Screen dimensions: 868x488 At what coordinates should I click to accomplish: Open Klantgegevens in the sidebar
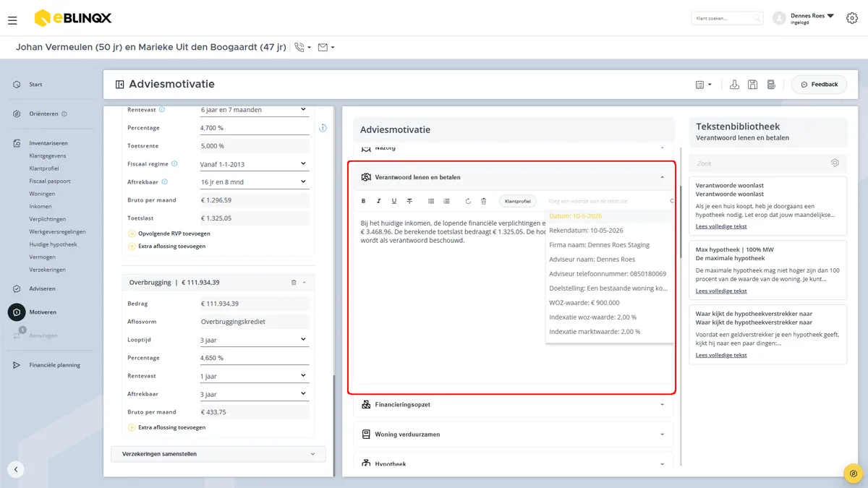pyautogui.click(x=48, y=155)
